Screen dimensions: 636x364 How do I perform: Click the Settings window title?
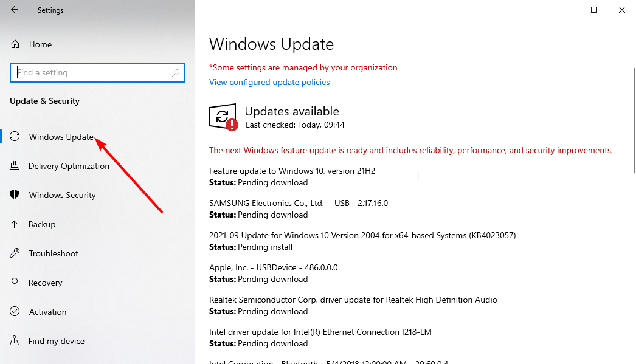[x=50, y=10]
